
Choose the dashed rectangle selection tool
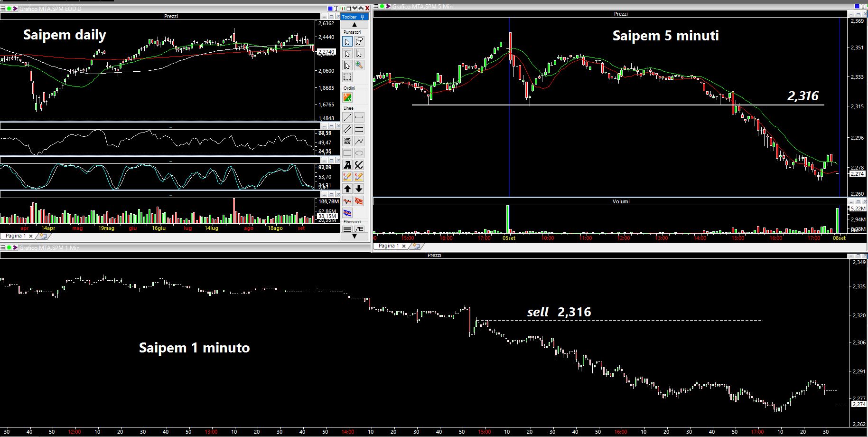coord(347,77)
